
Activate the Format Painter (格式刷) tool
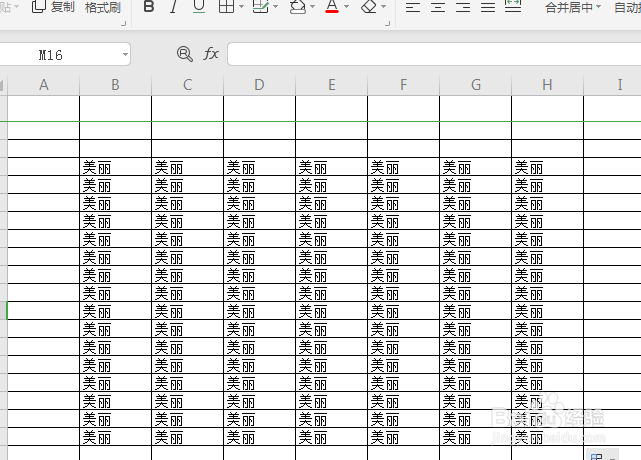(103, 7)
